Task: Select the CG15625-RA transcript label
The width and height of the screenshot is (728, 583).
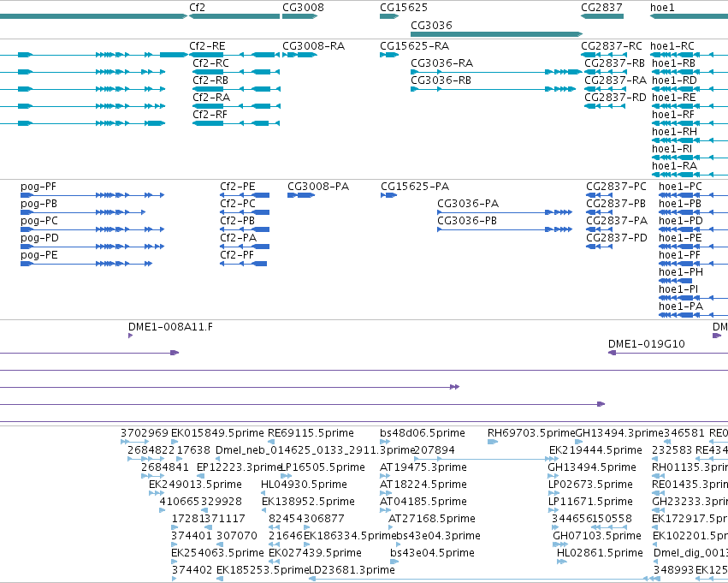Action: tap(414, 46)
